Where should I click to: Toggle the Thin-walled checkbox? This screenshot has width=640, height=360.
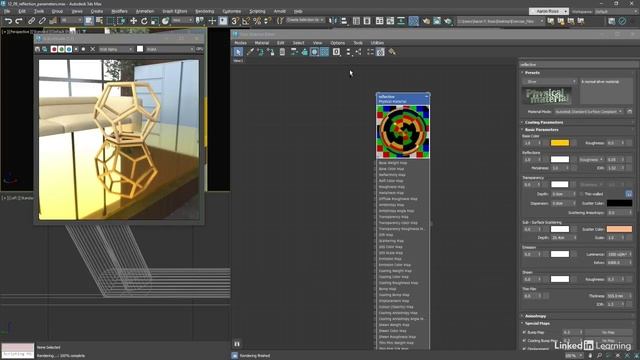582,194
